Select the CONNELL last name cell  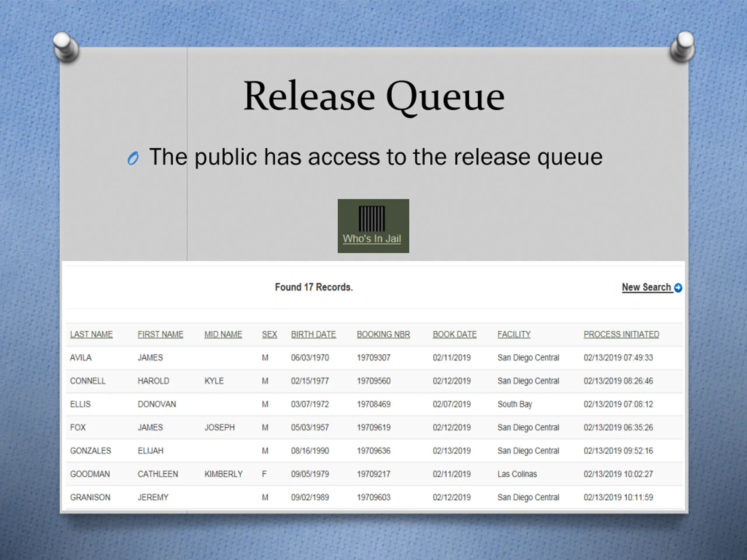point(88,381)
